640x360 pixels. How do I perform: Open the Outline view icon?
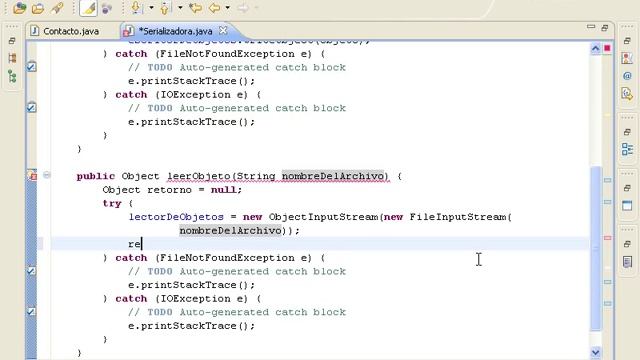tap(627, 149)
